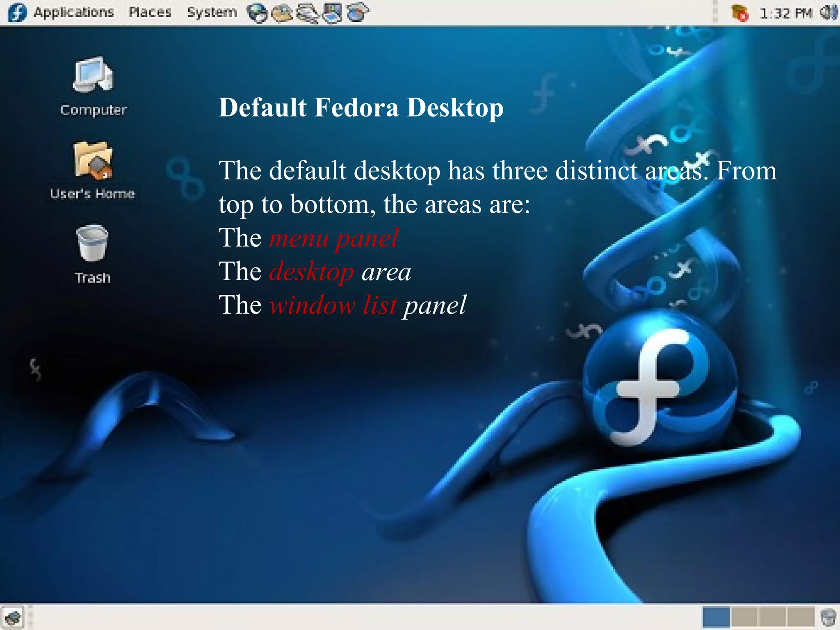
Task: Open the System menu
Action: pyautogui.click(x=212, y=13)
